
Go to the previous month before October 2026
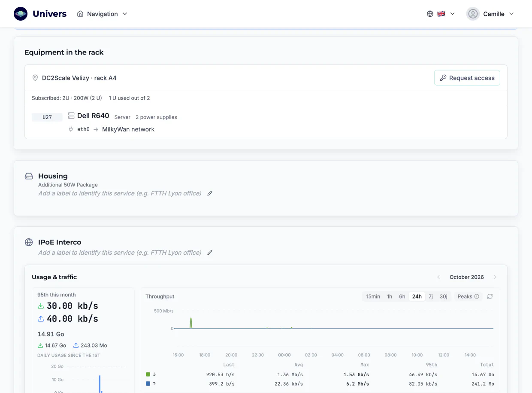click(438, 277)
